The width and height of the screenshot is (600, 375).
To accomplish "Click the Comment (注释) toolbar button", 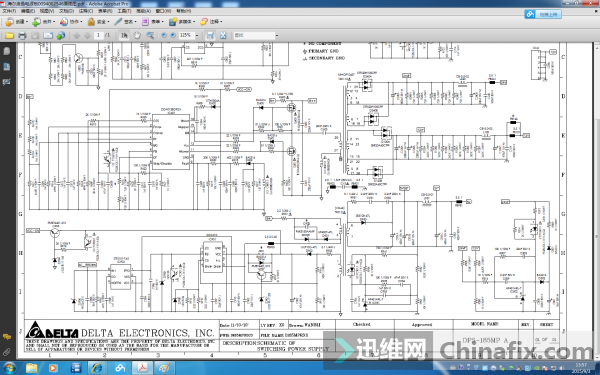I will [211, 22].
